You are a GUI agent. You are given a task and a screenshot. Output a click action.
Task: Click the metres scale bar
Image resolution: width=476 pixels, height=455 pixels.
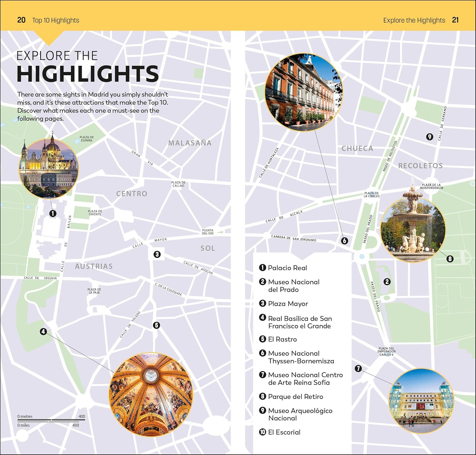coord(51,420)
